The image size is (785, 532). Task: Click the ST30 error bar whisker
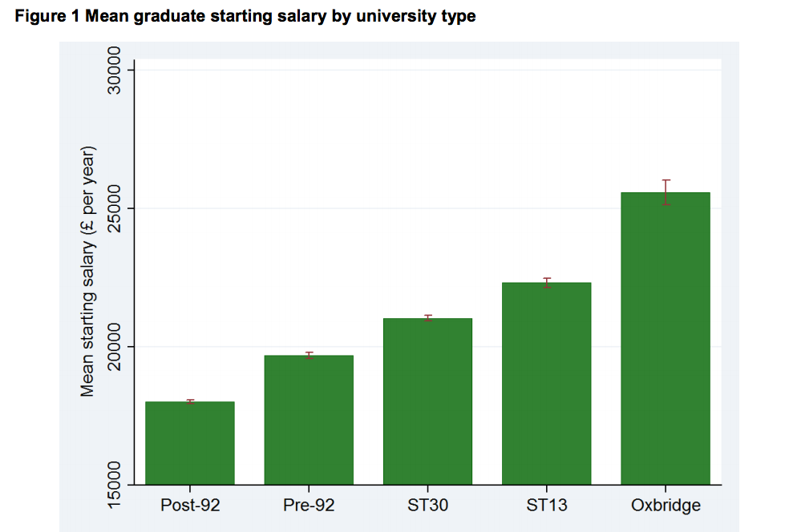pyautogui.click(x=427, y=318)
